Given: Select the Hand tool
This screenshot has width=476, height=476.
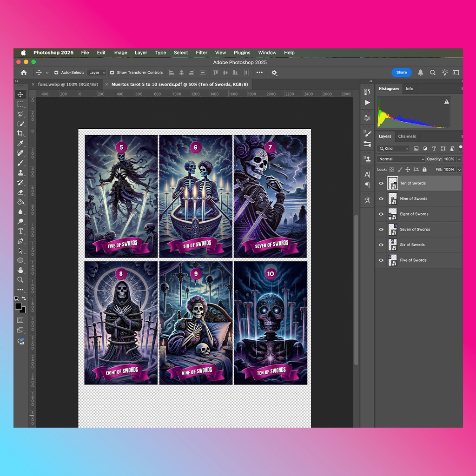Looking at the screenshot, I should point(20,270).
